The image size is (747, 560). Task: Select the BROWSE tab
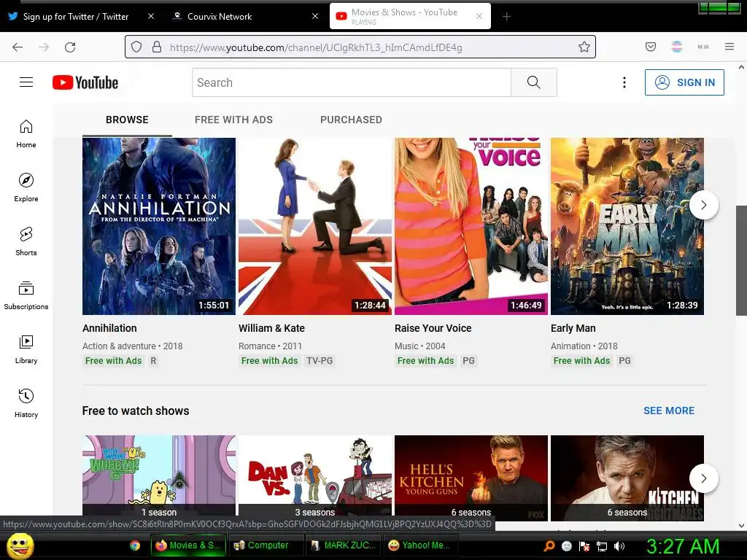point(127,120)
